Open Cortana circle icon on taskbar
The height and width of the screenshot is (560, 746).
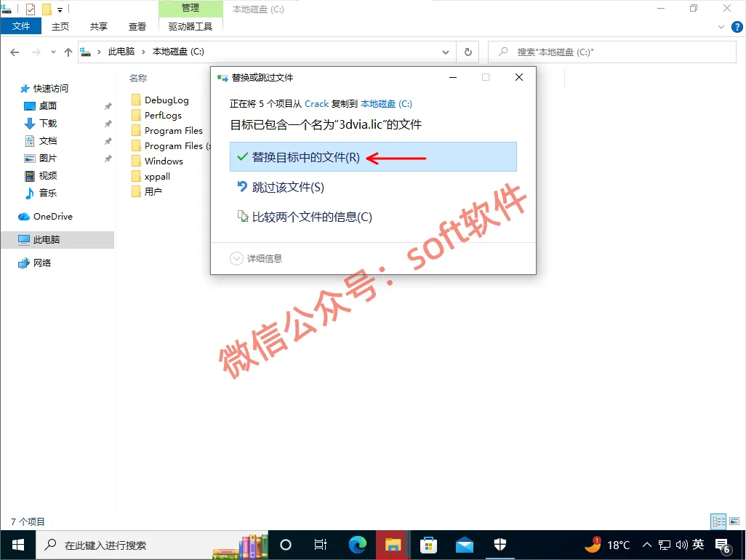coord(286,545)
